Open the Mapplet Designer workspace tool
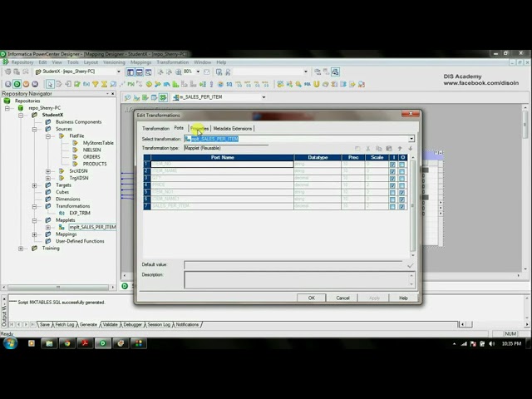This screenshot has width=532, height=399. pos(154,97)
